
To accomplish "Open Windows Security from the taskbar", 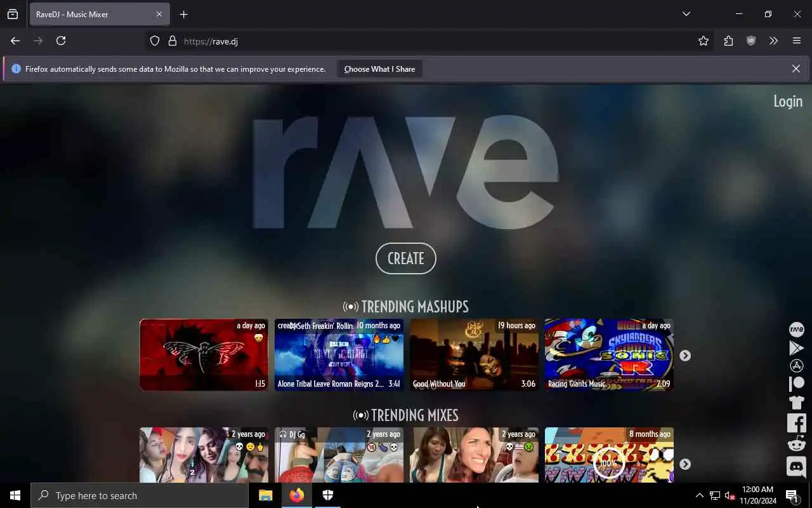I will pyautogui.click(x=328, y=495).
